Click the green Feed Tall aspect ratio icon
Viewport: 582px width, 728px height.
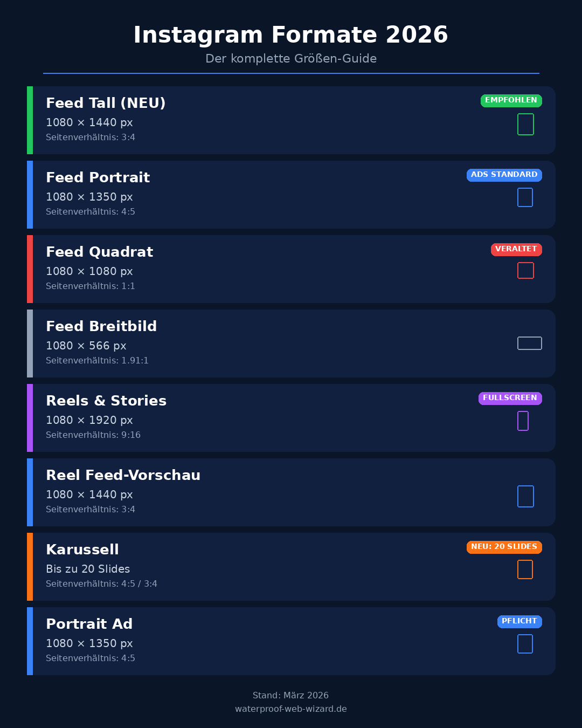525,125
